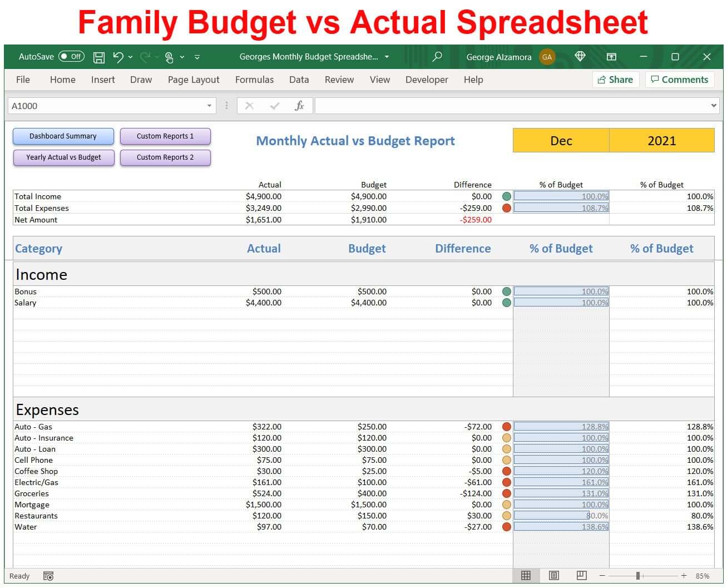Toggle the AutoSave switch

click(71, 57)
